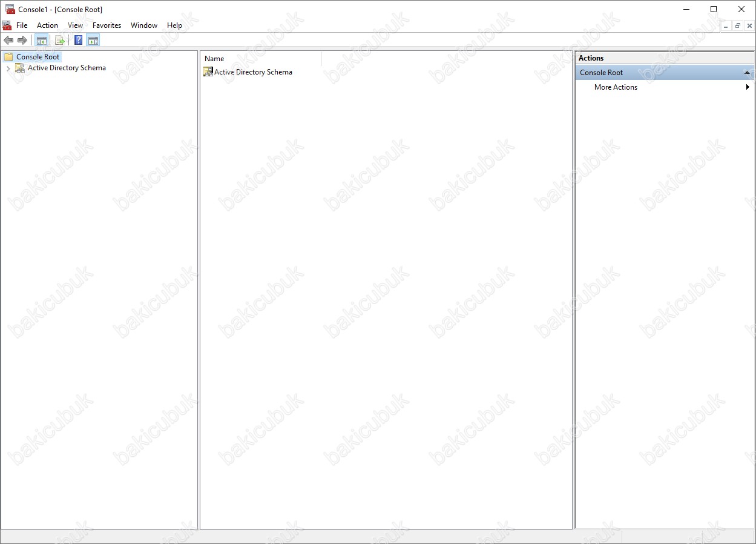
Task: Click Active Directory Schema icon in list
Action: (x=208, y=72)
